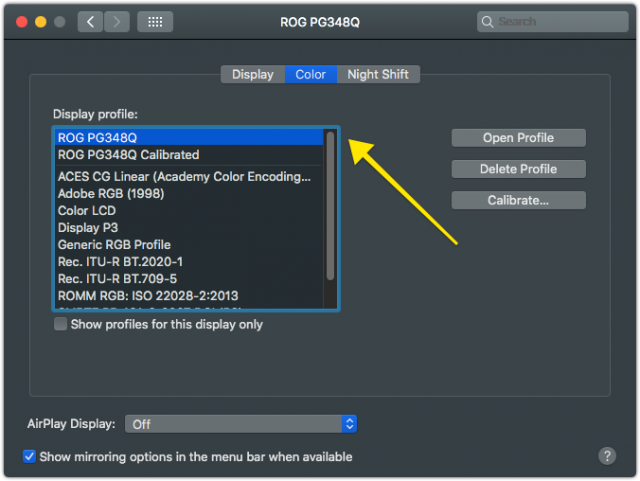Pick Adobe RGB (1998) profile

[x=189, y=194]
